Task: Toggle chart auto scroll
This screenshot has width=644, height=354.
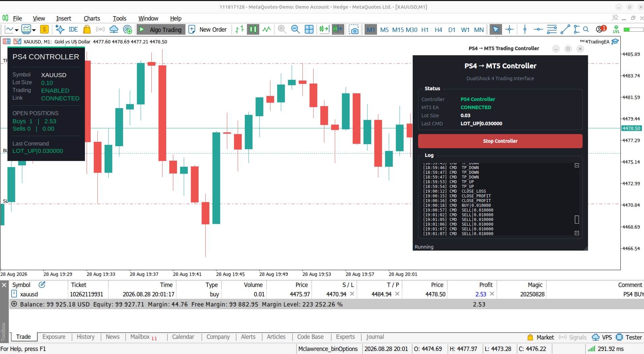Action: click(x=324, y=30)
